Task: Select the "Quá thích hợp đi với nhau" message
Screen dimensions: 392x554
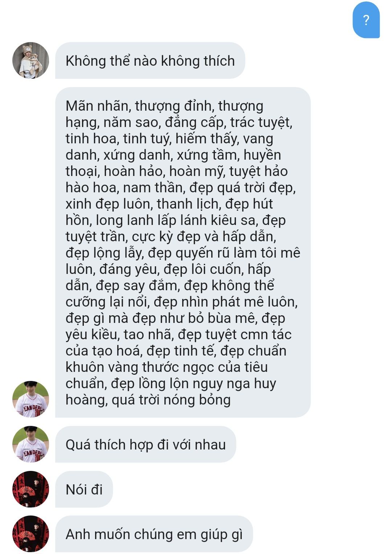Action: [146, 444]
